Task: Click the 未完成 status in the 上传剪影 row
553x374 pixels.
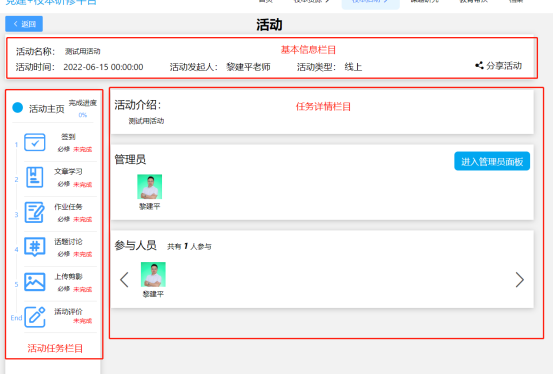Action: click(x=83, y=289)
